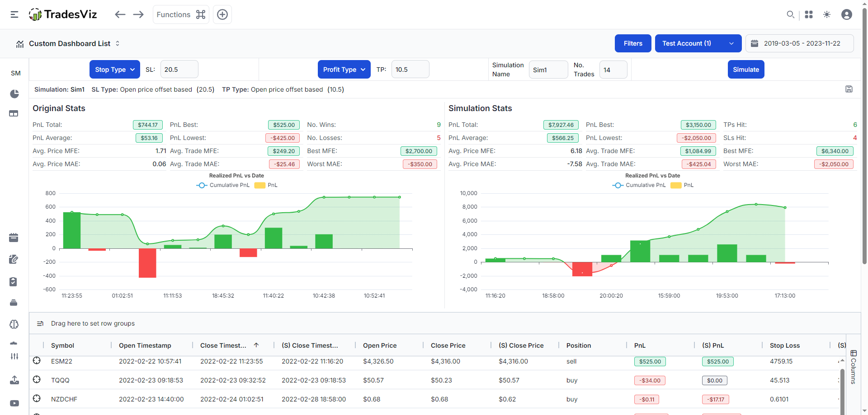
Task: Open the hamburger menu beside the TradesViz logo
Action: click(x=14, y=14)
